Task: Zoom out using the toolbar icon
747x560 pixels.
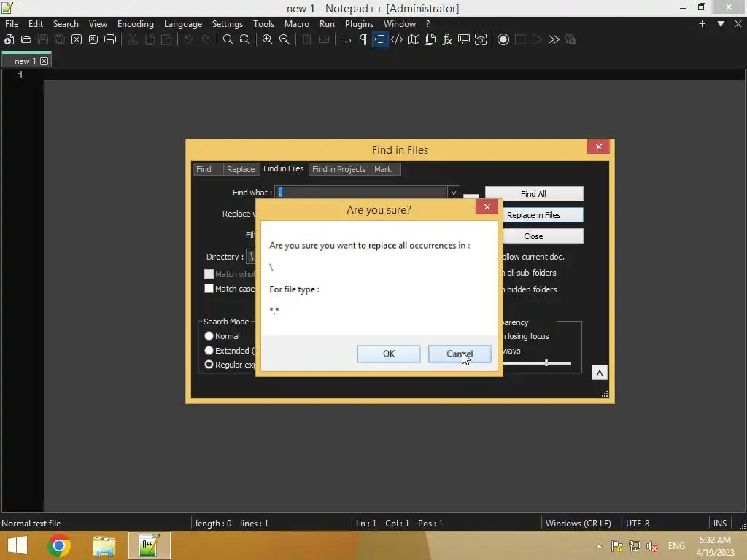Action: point(285,39)
